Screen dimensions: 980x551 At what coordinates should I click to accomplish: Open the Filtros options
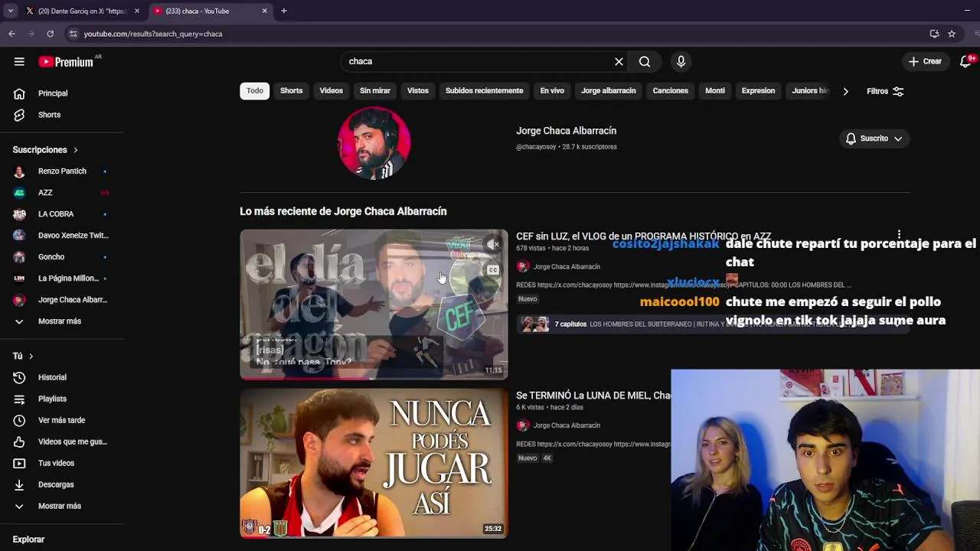(x=885, y=91)
